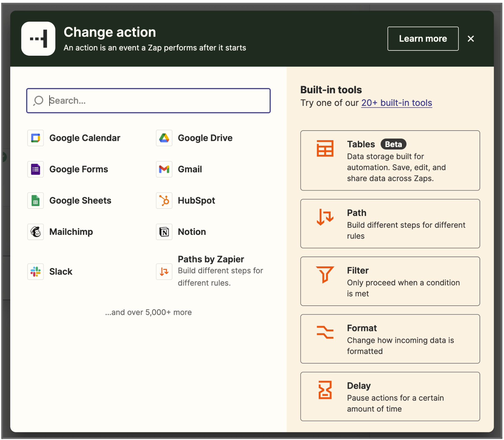Click the Google Calendar app icon
504x440 pixels.
coord(36,138)
